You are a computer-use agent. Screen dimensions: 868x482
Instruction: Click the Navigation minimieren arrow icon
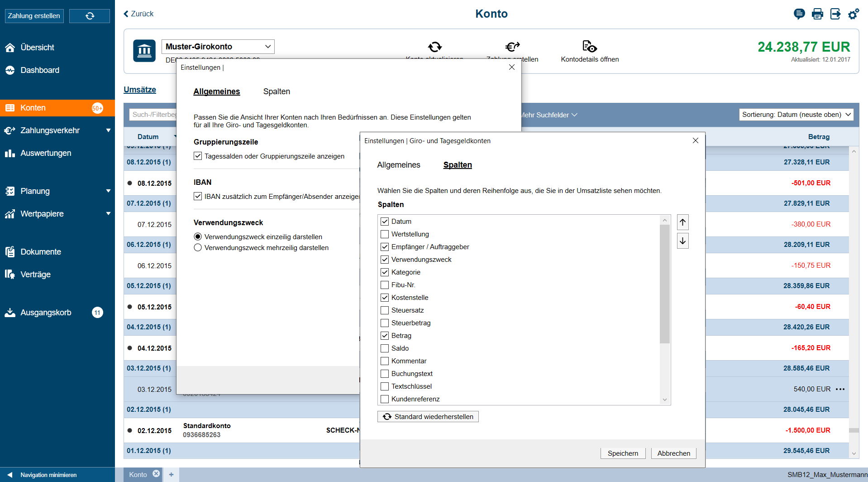coord(10,475)
